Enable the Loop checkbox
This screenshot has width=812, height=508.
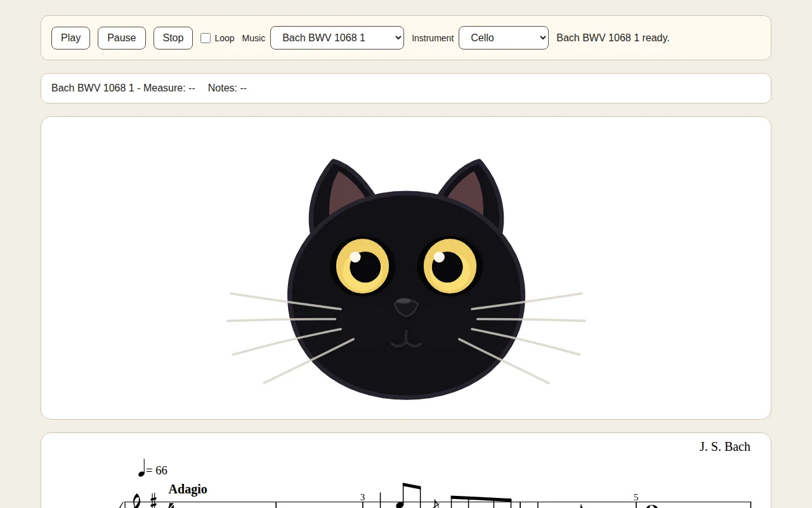pos(206,38)
